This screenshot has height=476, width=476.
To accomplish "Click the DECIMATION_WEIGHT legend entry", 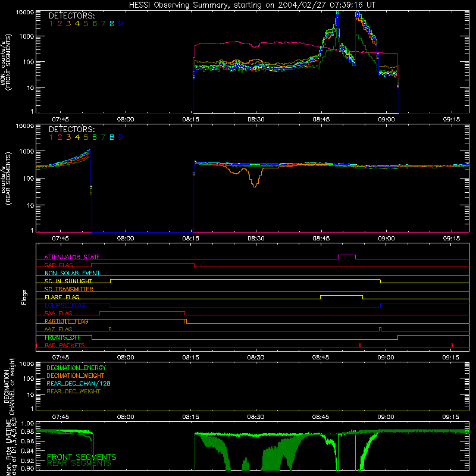I will (76, 375).
